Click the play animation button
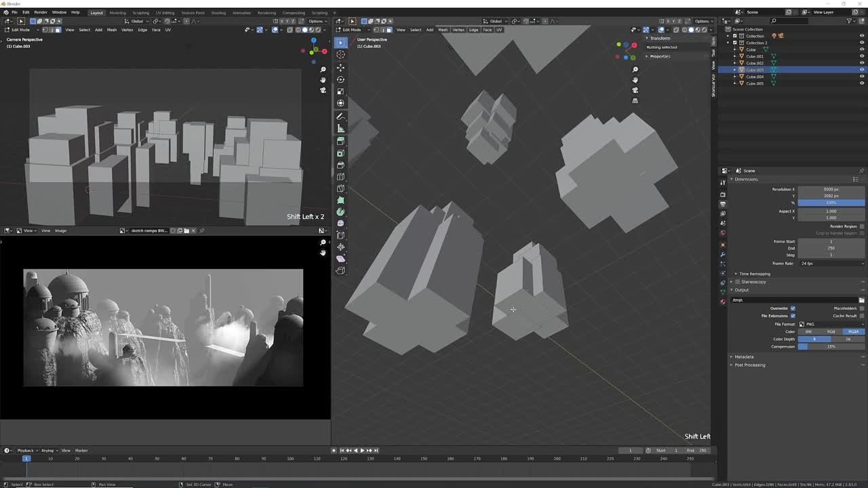This screenshot has height=488, width=868. click(362, 451)
